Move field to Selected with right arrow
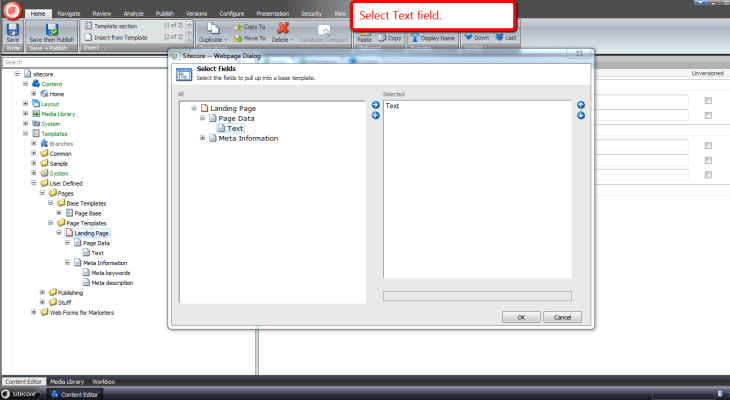Viewport: 730px width, 400px height. click(375, 105)
